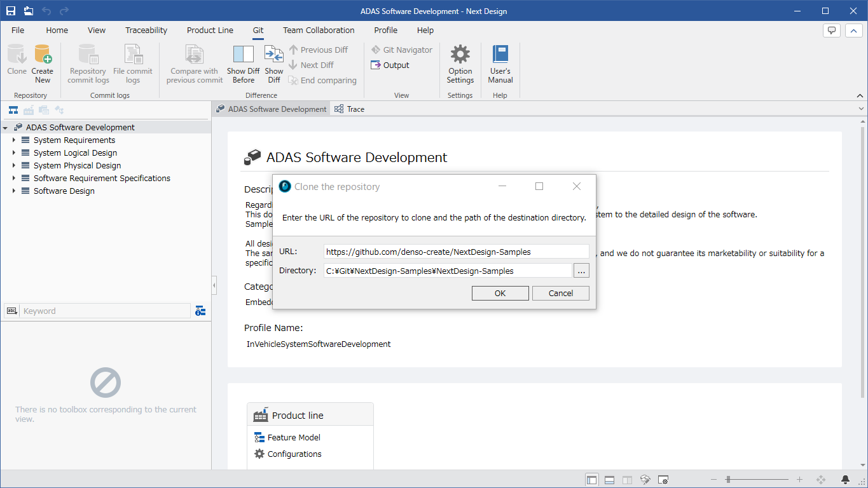Select the profile navigator icon
The image size is (868, 488).
(44, 110)
